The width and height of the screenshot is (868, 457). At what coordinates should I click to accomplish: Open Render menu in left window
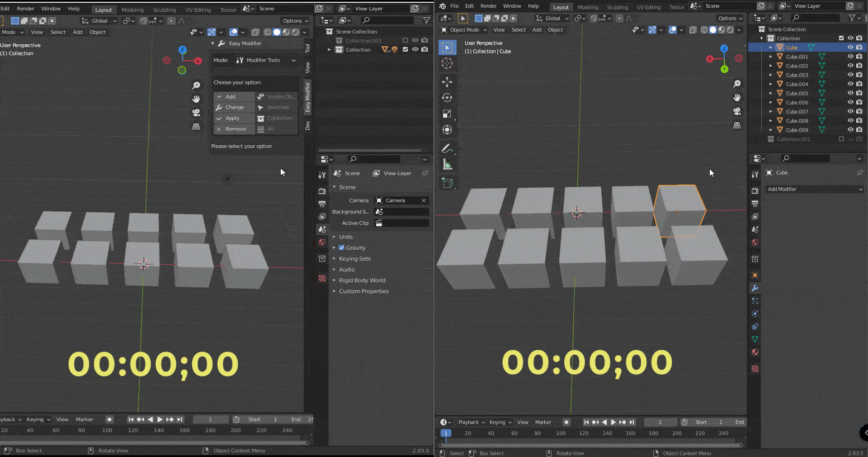point(25,9)
